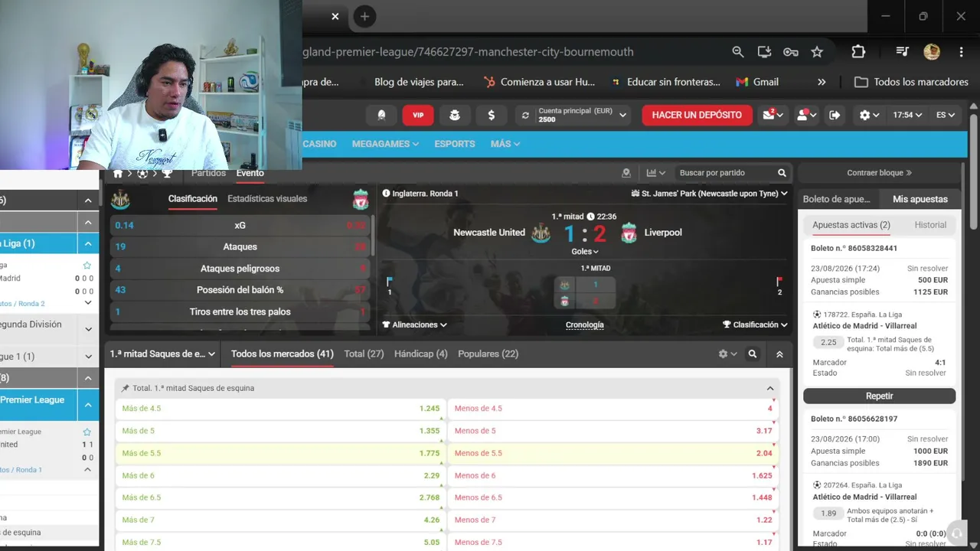Select the Total (27) markets tab
This screenshot has width=980, height=551.
[364, 354]
